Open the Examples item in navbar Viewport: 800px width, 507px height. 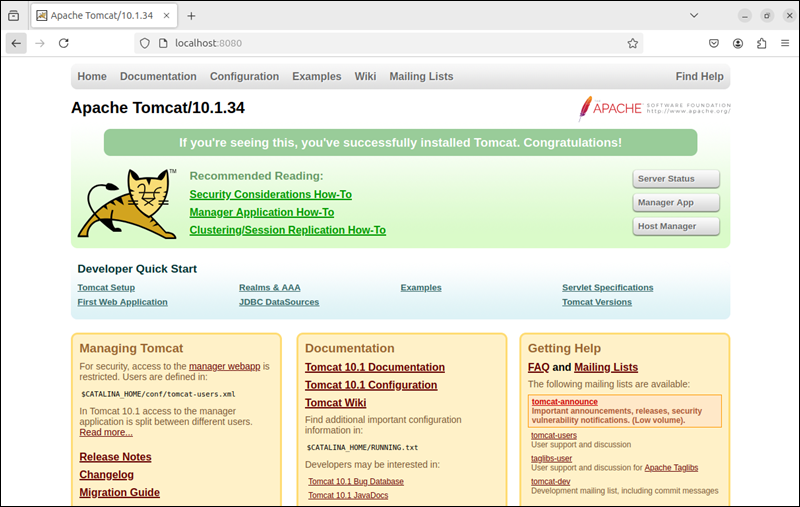tap(317, 76)
